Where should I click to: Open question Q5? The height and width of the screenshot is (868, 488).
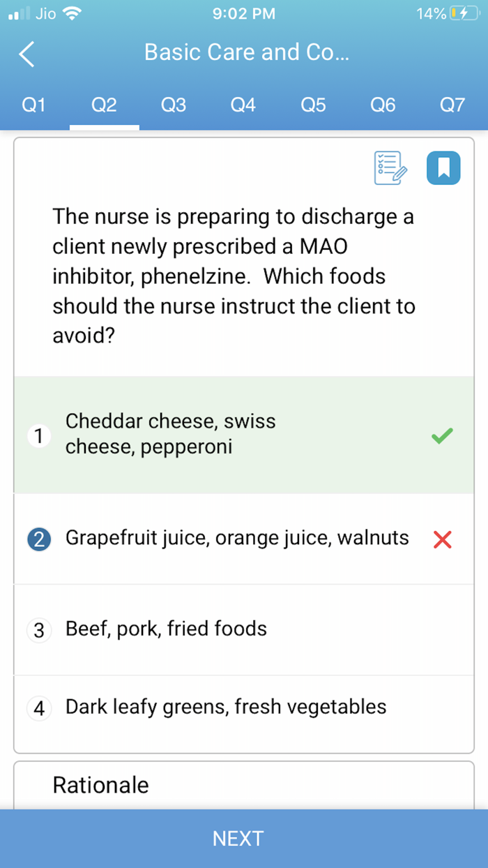pos(312,105)
